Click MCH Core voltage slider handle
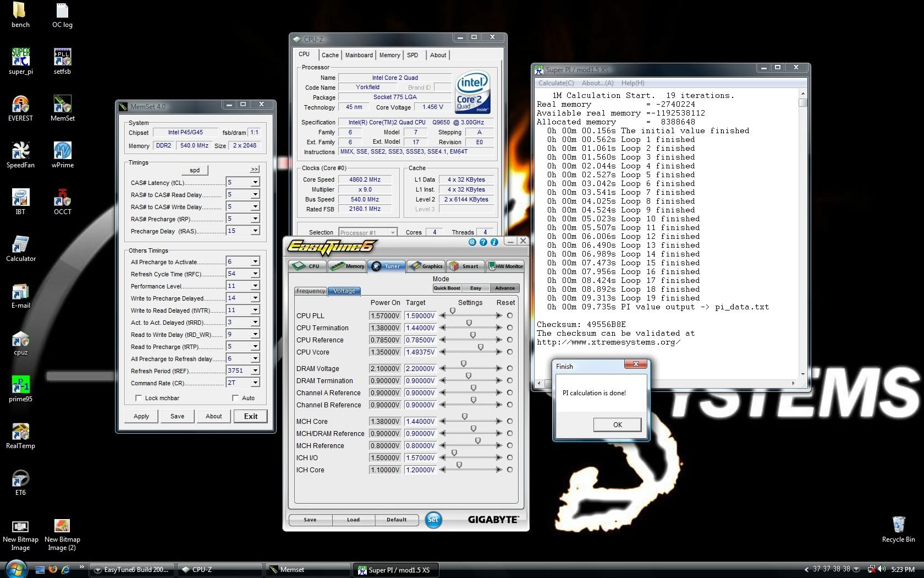 pyautogui.click(x=465, y=417)
